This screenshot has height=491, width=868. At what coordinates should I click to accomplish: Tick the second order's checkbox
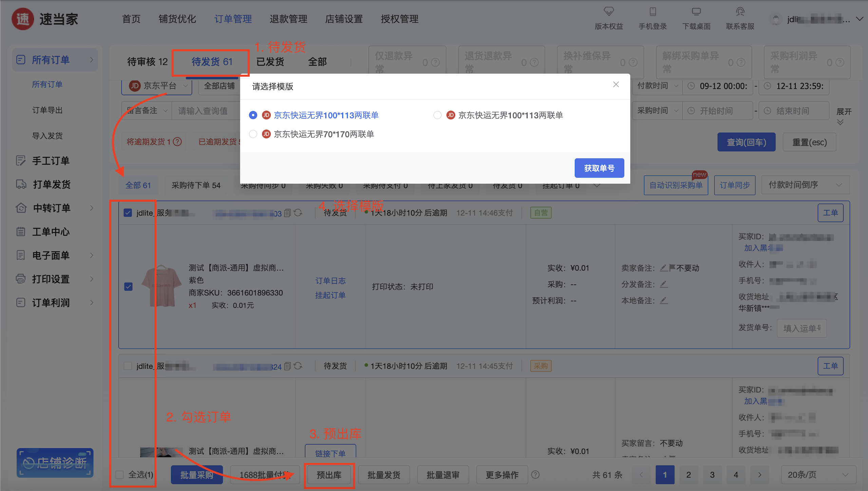click(128, 366)
